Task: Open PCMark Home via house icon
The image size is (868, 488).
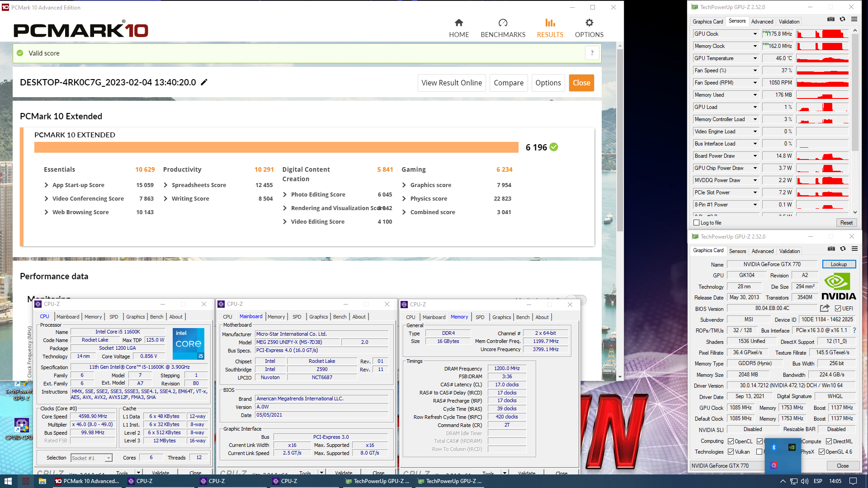Action: point(459,23)
